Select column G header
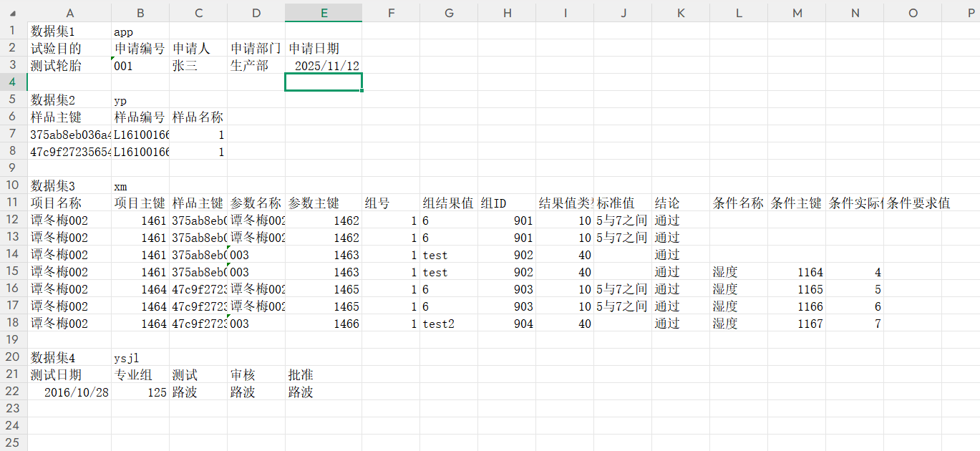The height and width of the screenshot is (451, 980). [x=449, y=13]
